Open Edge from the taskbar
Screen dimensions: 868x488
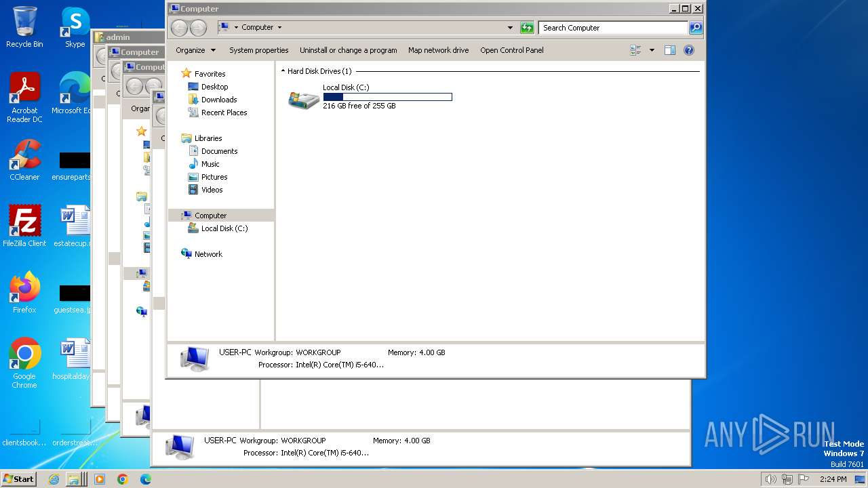146,479
